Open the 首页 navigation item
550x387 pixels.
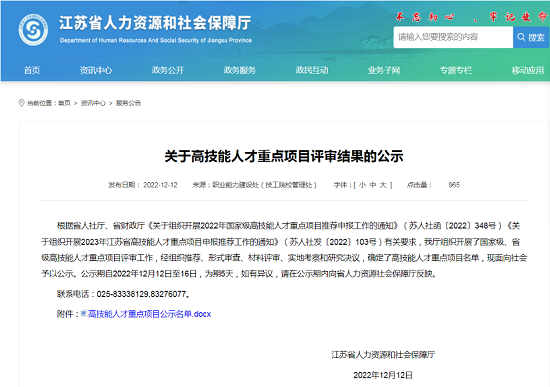click(32, 70)
